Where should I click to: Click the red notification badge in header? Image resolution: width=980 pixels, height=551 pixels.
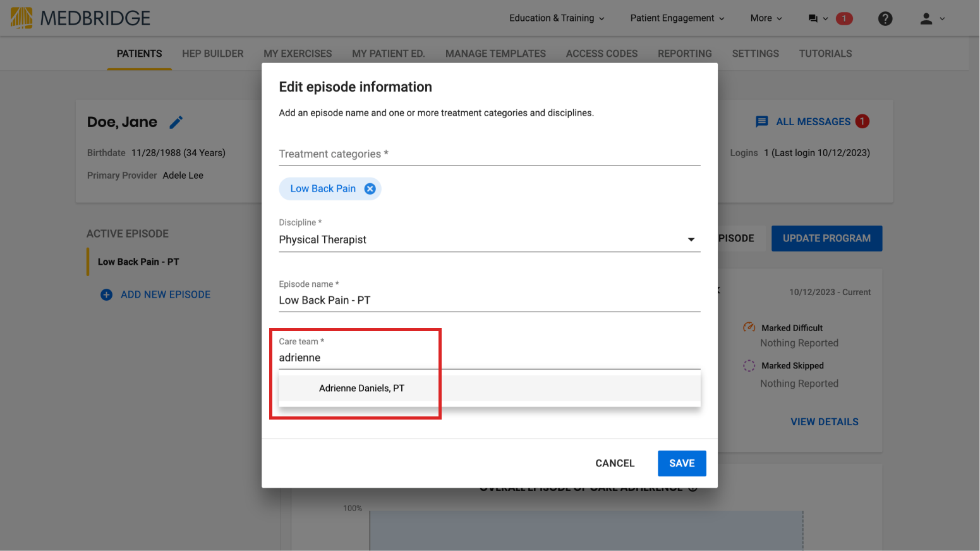[844, 18]
